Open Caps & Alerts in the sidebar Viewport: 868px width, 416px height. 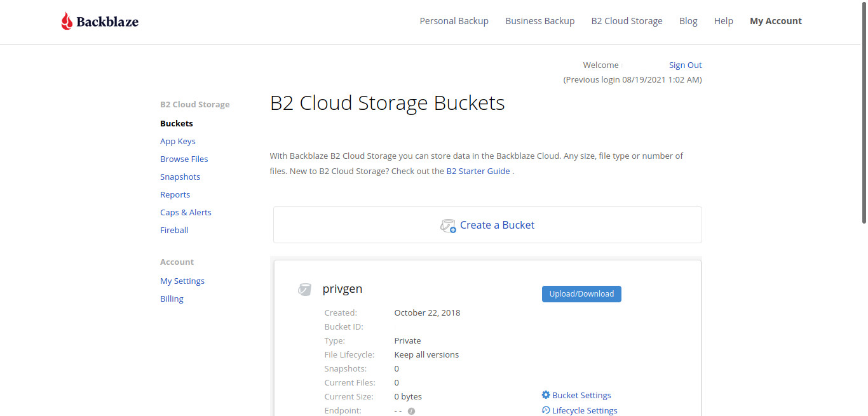[186, 212]
